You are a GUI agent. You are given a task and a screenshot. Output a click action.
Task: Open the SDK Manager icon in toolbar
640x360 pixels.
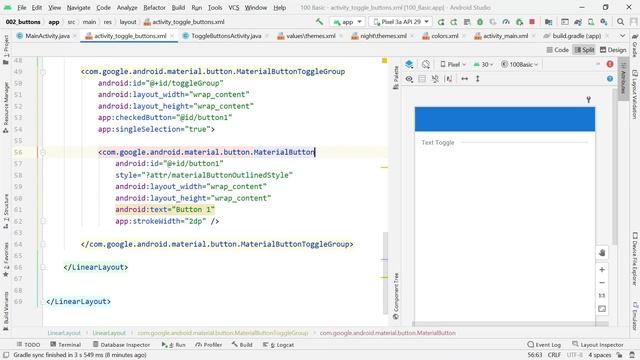point(604,22)
